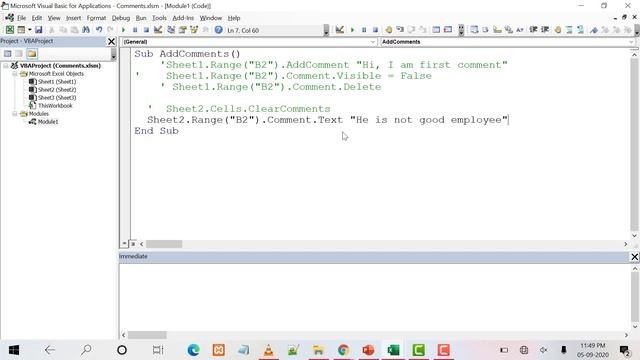Open the Find binoculars tool

tap(86, 30)
